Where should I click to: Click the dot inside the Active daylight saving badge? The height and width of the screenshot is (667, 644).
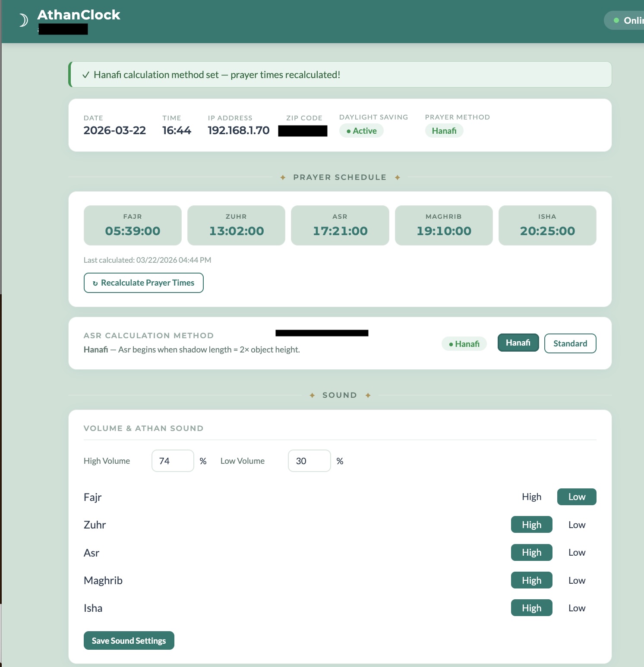(349, 131)
